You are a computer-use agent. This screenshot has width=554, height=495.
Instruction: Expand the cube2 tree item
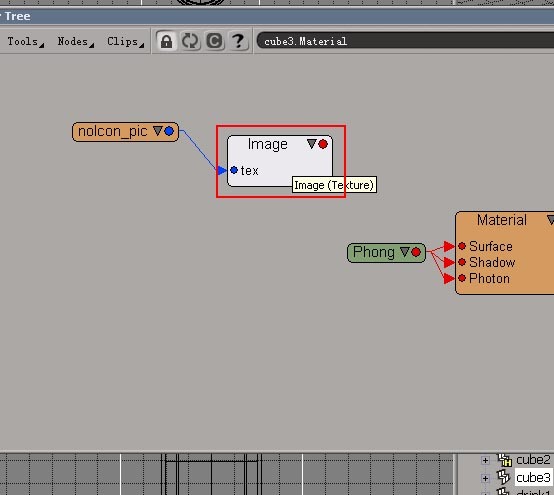pos(485,460)
